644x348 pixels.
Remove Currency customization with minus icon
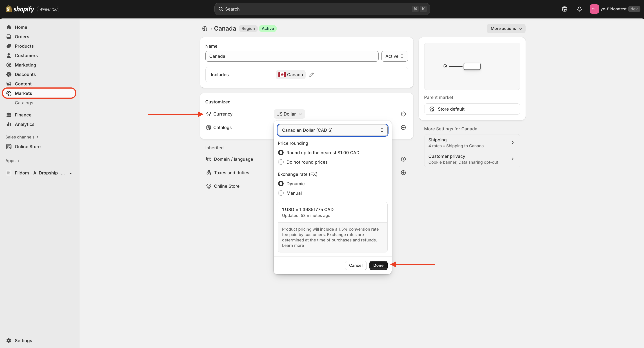pyautogui.click(x=403, y=114)
